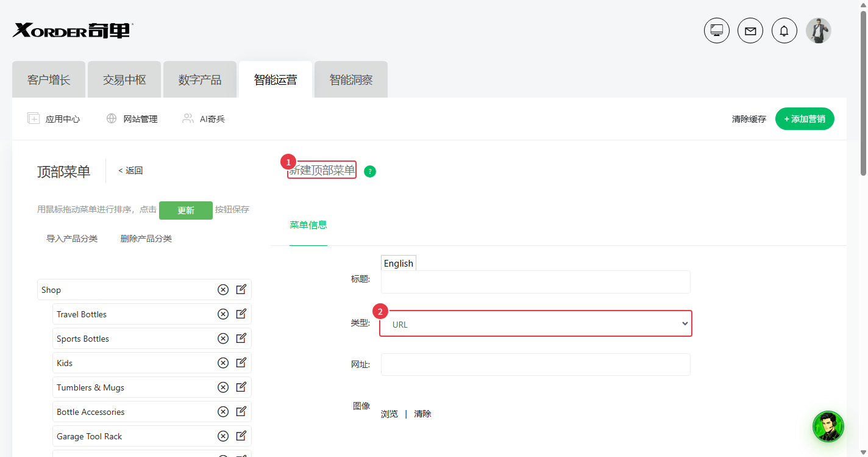
Task: Focus the 标题 title input field
Action: pos(536,282)
